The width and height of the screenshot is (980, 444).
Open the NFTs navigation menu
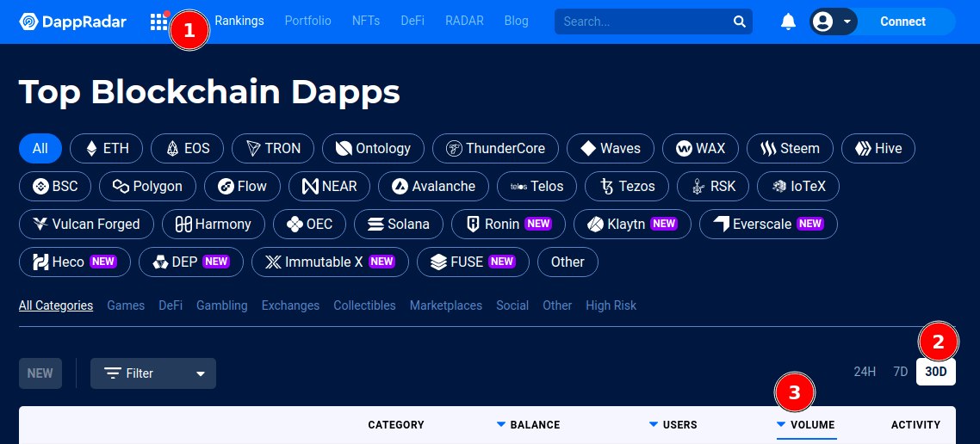coord(366,21)
